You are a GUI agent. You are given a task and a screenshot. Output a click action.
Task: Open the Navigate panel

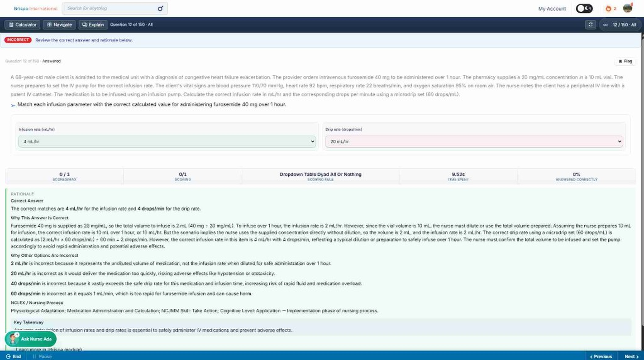(x=59, y=25)
